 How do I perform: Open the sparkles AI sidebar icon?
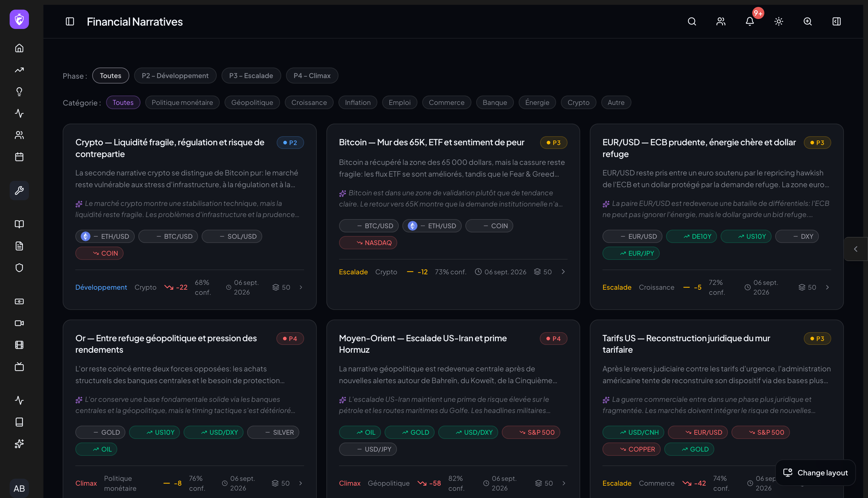tap(19, 444)
